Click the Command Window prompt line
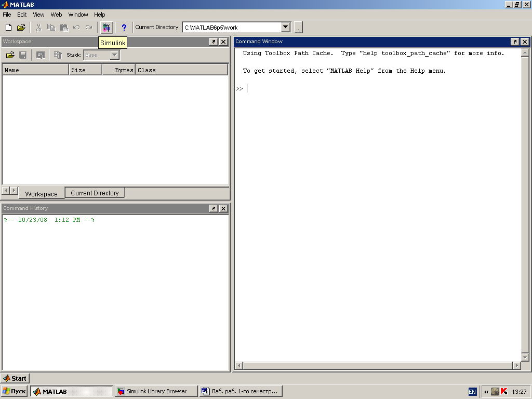The height and width of the screenshot is (399, 532). (378, 88)
